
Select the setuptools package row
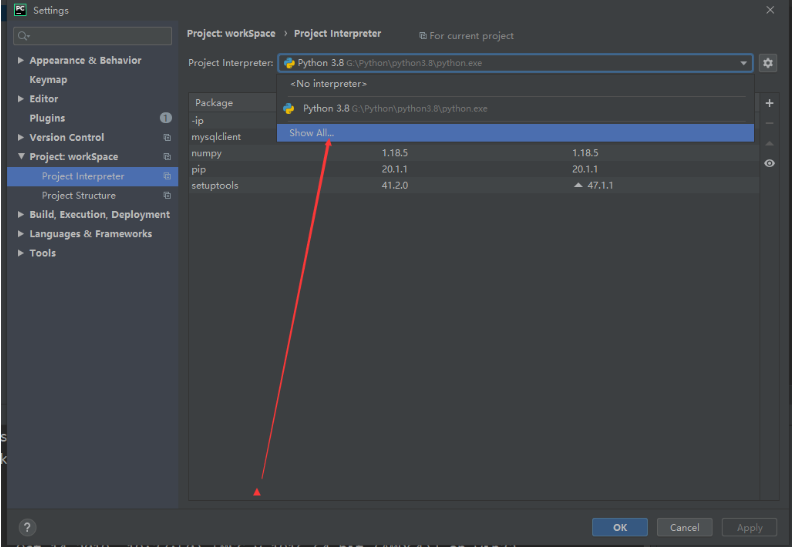(x=474, y=185)
